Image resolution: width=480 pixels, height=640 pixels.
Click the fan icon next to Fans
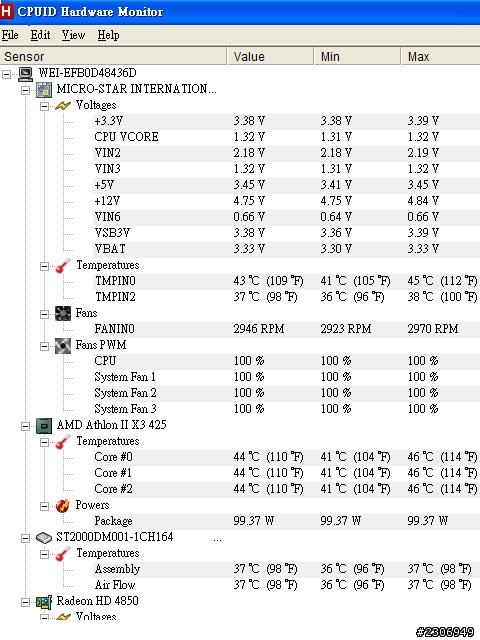click(62, 313)
